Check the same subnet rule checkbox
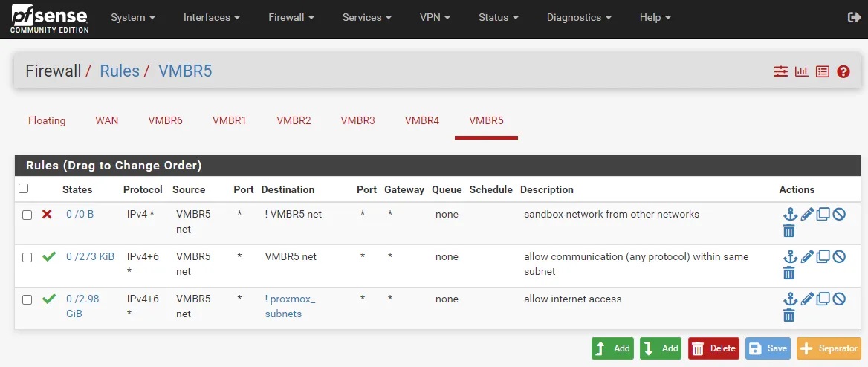Image resolution: width=868 pixels, height=367 pixels. pyautogui.click(x=27, y=257)
